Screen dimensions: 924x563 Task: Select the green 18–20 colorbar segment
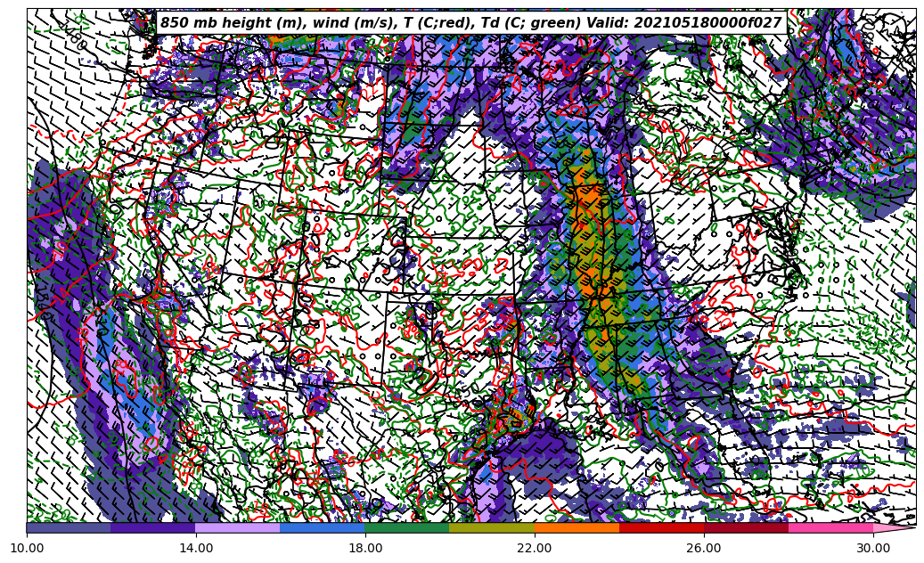coord(407,527)
